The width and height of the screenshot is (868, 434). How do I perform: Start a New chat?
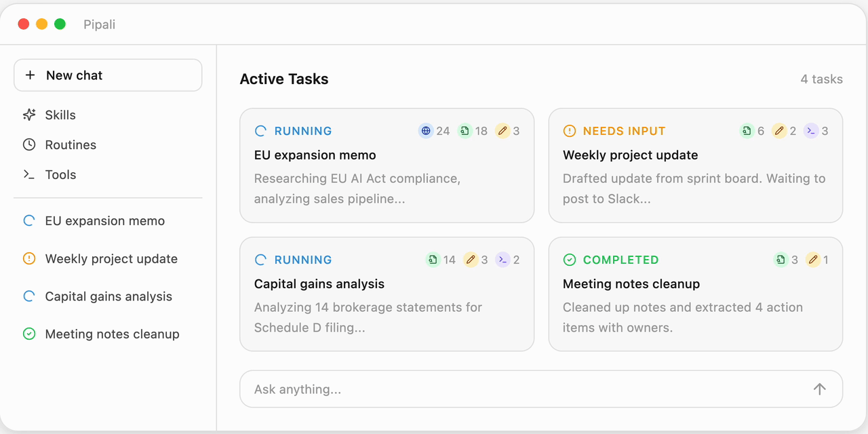tap(108, 75)
